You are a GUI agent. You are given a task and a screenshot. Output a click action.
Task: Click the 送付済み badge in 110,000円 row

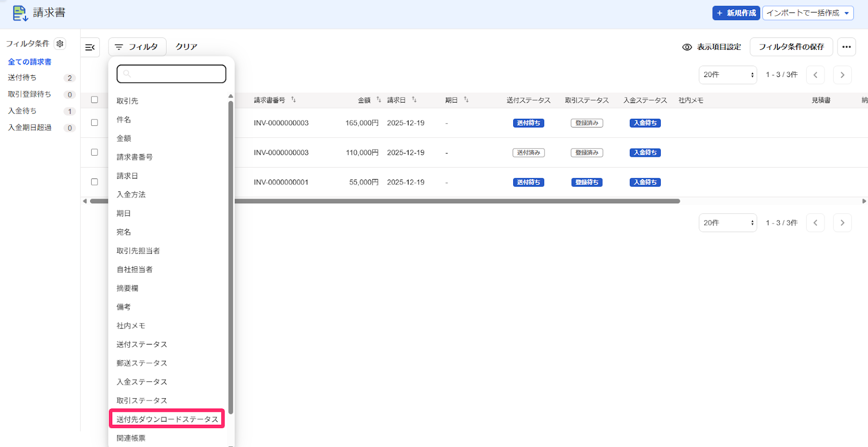tap(528, 153)
